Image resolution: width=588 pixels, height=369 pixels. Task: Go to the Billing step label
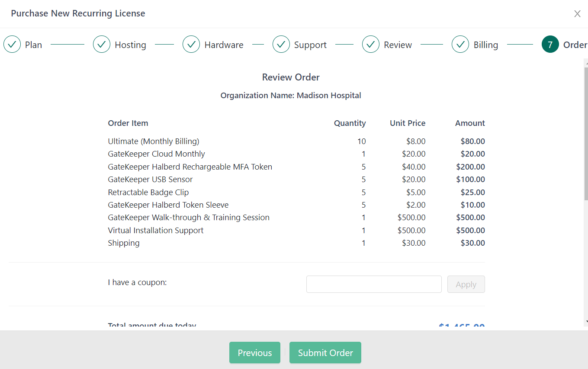pyautogui.click(x=486, y=45)
